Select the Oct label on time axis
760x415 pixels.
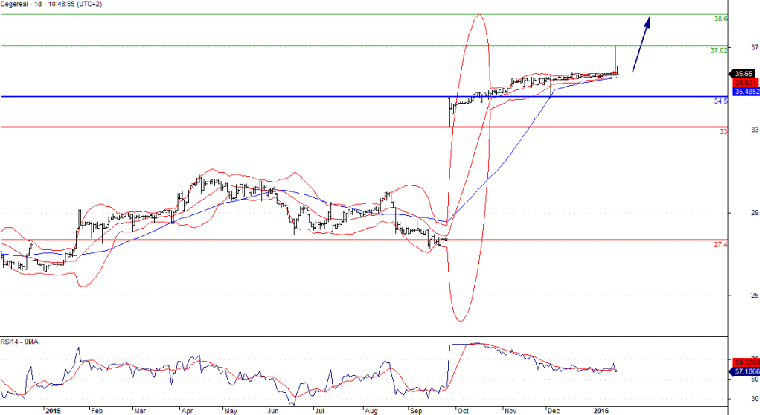click(x=464, y=410)
